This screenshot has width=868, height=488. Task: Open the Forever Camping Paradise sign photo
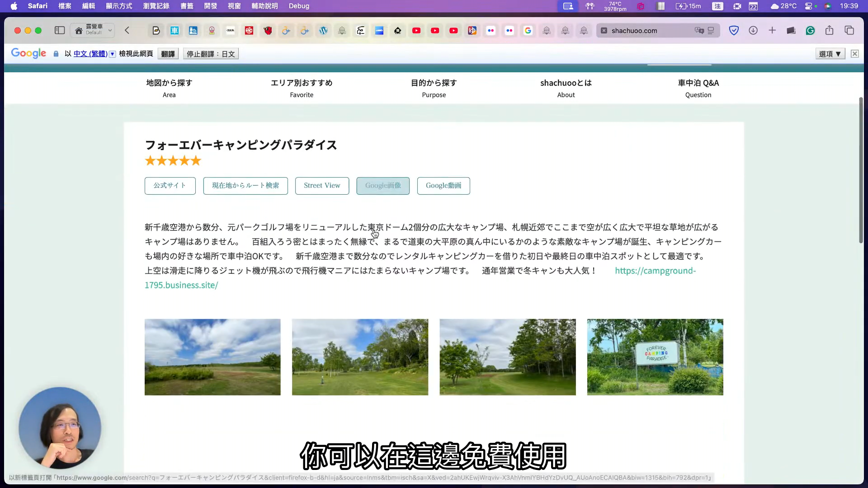click(x=655, y=357)
